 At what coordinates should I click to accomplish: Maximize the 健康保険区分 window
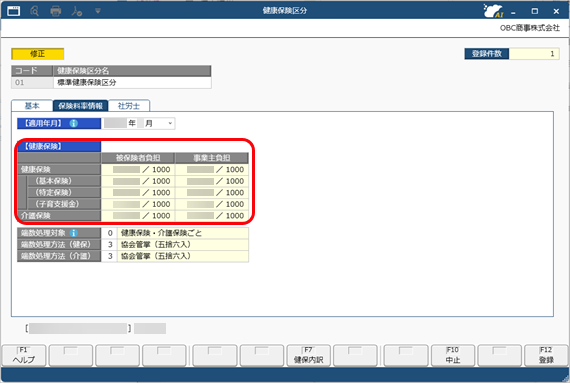534,11
